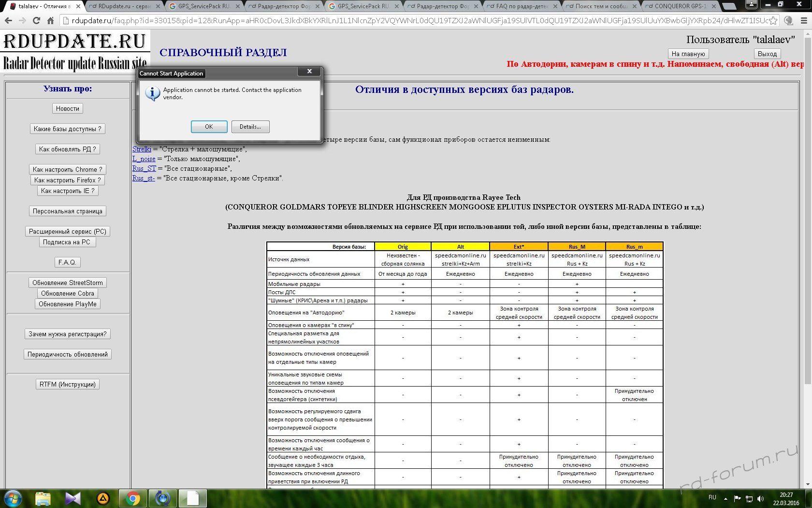Screen dimensions: 812x508
Task: Click Details... in the error dialog
Action: coord(250,127)
